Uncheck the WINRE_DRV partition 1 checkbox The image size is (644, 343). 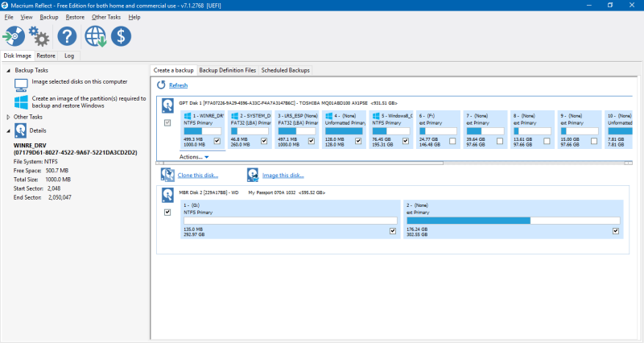pyautogui.click(x=217, y=142)
